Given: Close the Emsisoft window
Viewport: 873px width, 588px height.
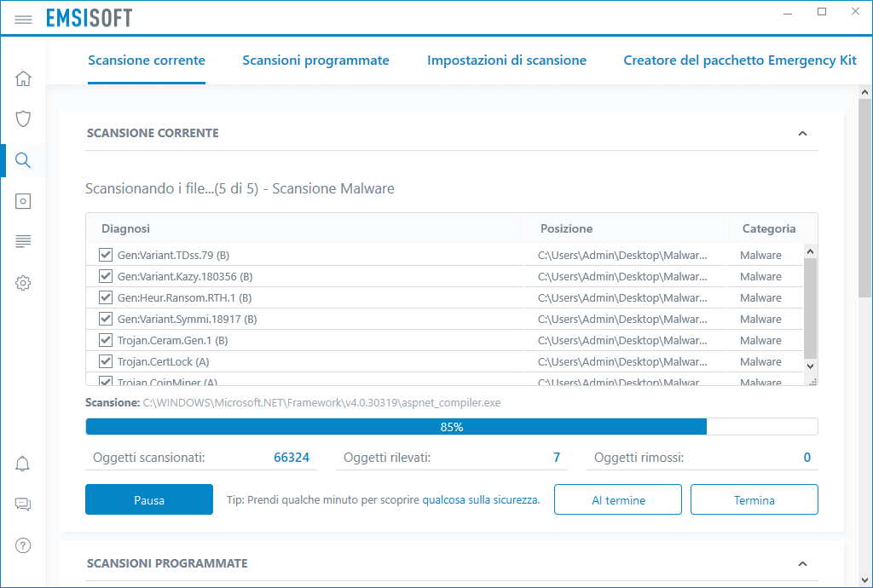Looking at the screenshot, I should click(856, 12).
